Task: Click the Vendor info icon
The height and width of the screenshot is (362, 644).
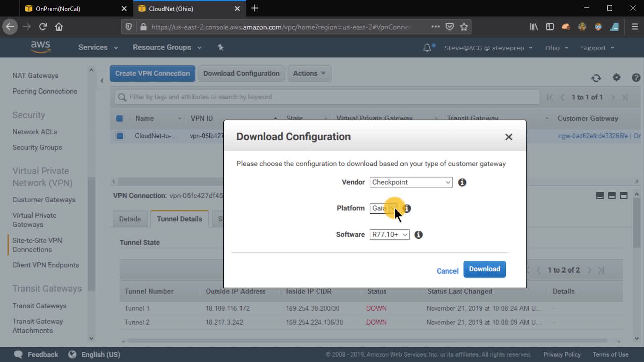Action: (x=462, y=182)
